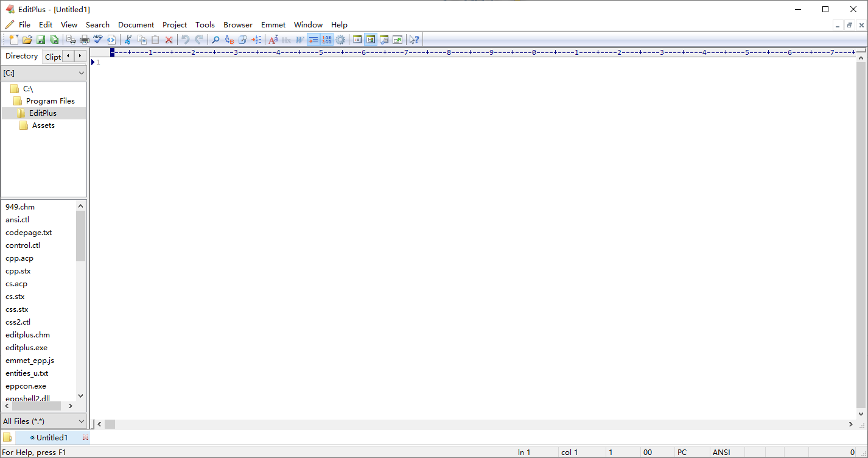Screen dimensions: 868x458
Task: Click the View in Browser toolbar icon
Action: 111,40
